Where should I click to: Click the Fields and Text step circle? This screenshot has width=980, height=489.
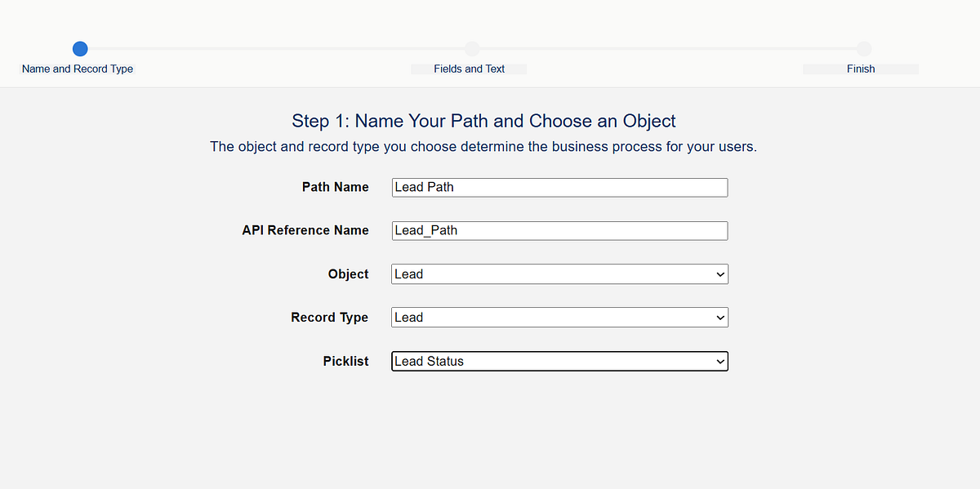click(x=472, y=49)
